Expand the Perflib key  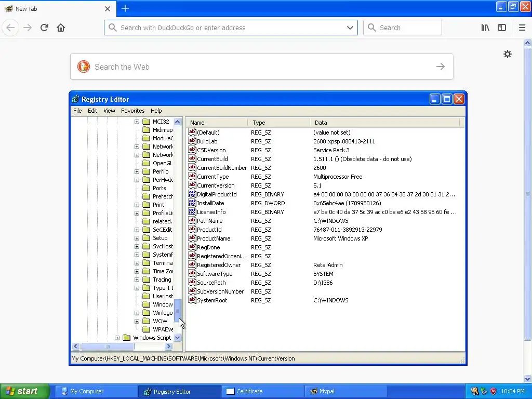[137, 171]
